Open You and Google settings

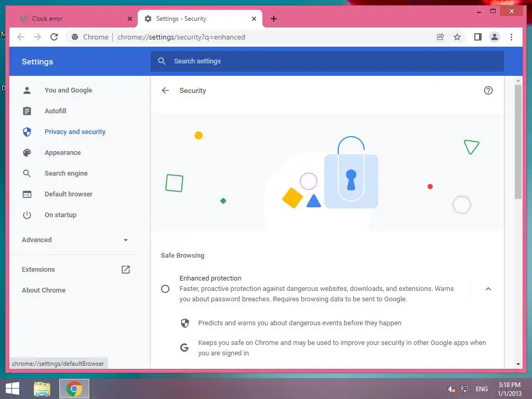(68, 90)
